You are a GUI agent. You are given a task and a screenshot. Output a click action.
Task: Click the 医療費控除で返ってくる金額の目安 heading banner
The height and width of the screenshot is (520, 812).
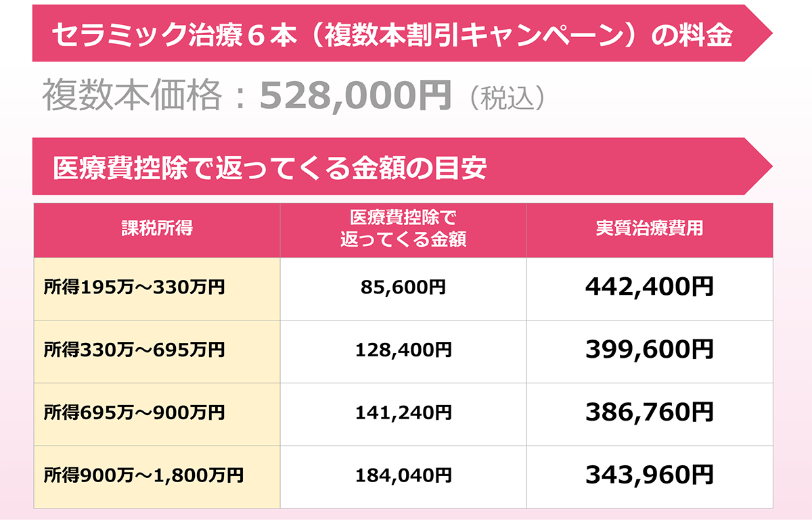click(x=271, y=168)
